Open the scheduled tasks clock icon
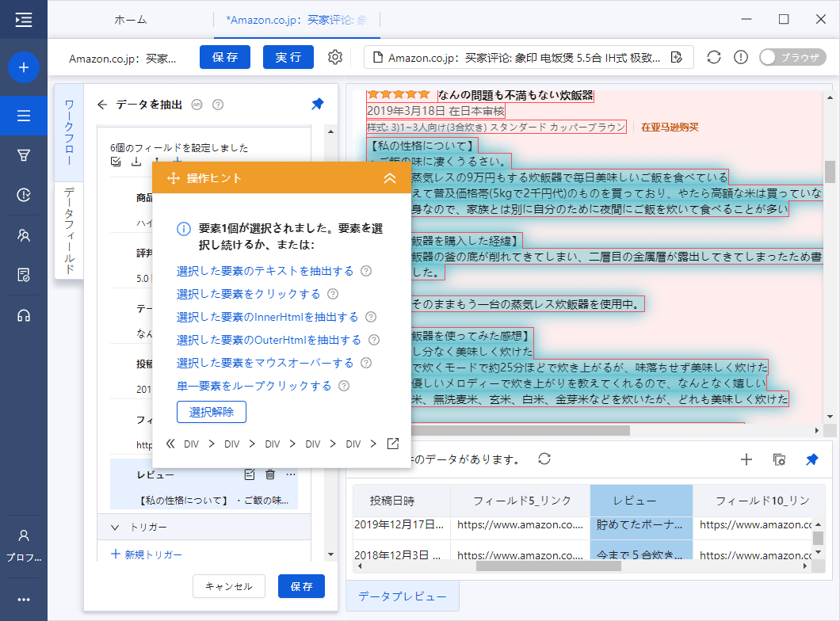 coord(24,195)
